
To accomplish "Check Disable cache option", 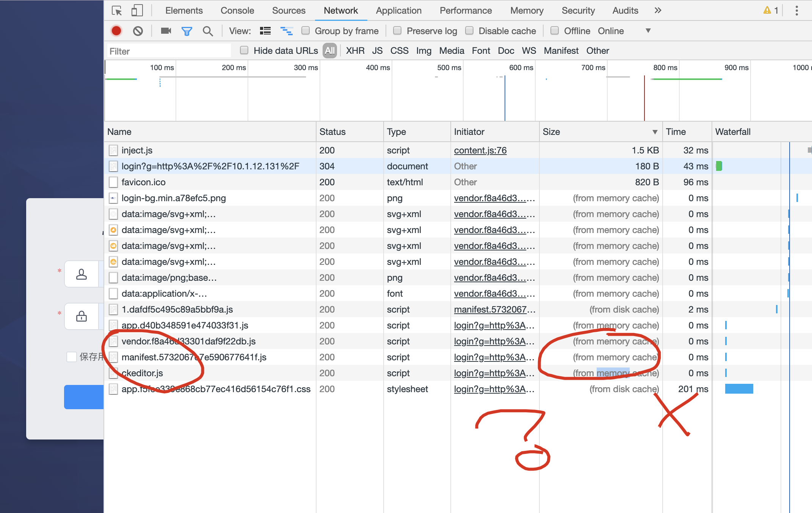I will tap(469, 30).
